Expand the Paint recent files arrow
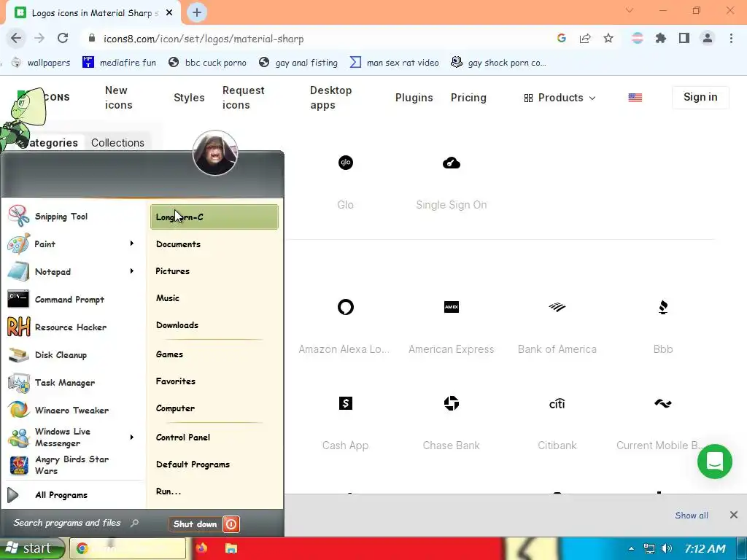The image size is (747, 560). pos(132,244)
